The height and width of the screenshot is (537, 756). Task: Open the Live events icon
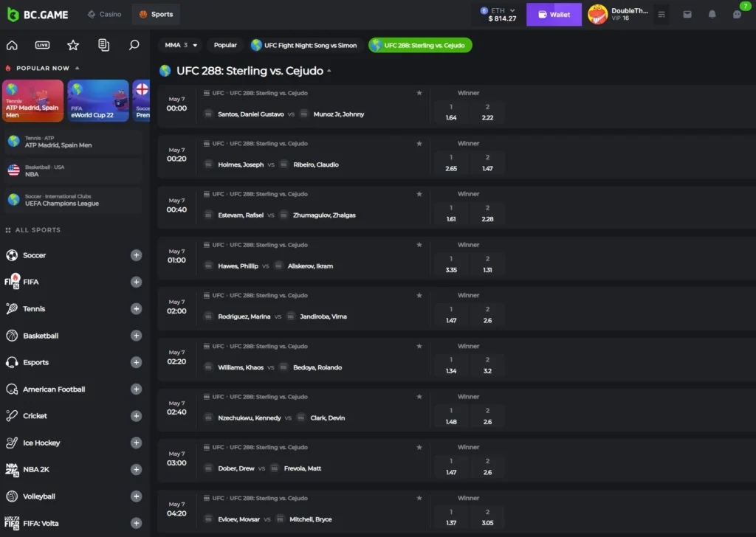coord(42,45)
